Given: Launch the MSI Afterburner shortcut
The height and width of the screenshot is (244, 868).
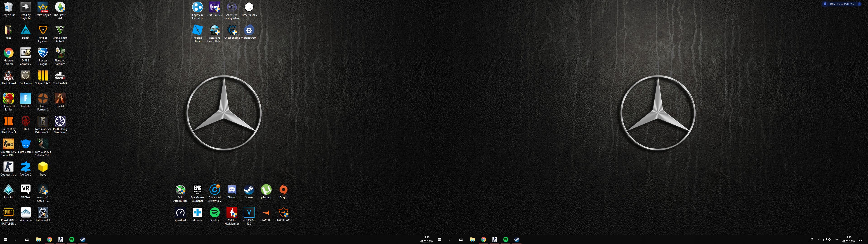Looking at the screenshot, I should (180, 193).
